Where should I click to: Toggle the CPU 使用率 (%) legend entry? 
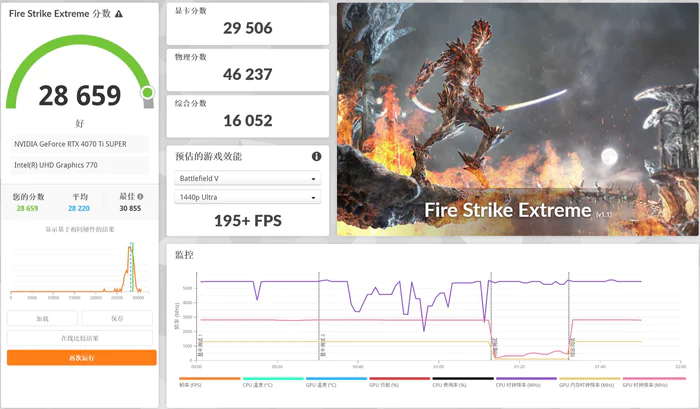pos(463,382)
